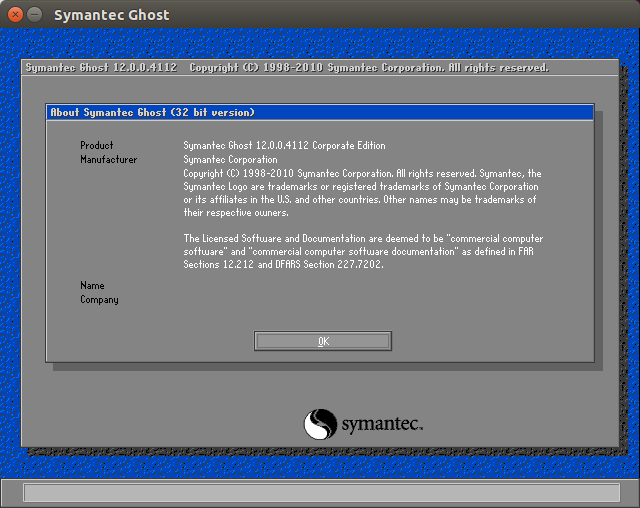Click the 'their respective owners.' line

point(236,213)
